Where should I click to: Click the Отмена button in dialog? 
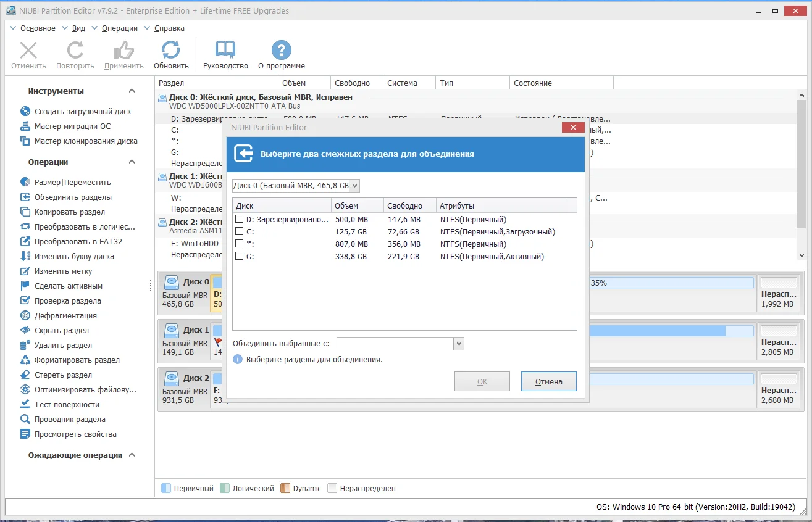(549, 381)
